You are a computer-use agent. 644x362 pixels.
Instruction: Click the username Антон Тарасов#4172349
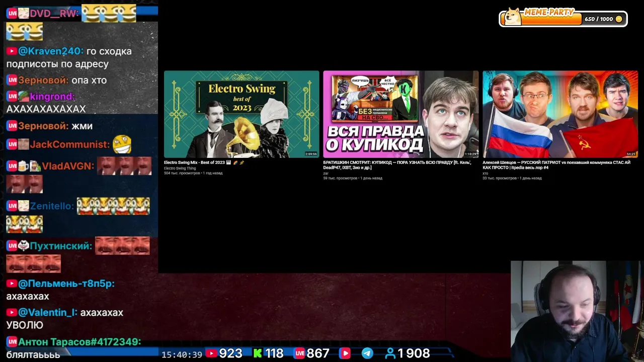[79, 342]
